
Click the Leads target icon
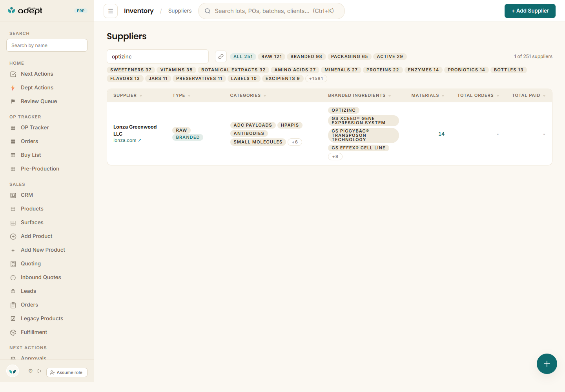[x=13, y=291]
